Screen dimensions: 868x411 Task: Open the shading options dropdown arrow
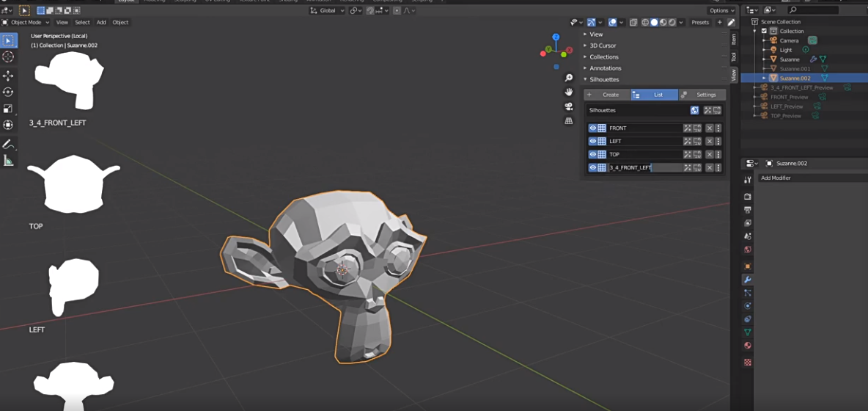click(681, 22)
